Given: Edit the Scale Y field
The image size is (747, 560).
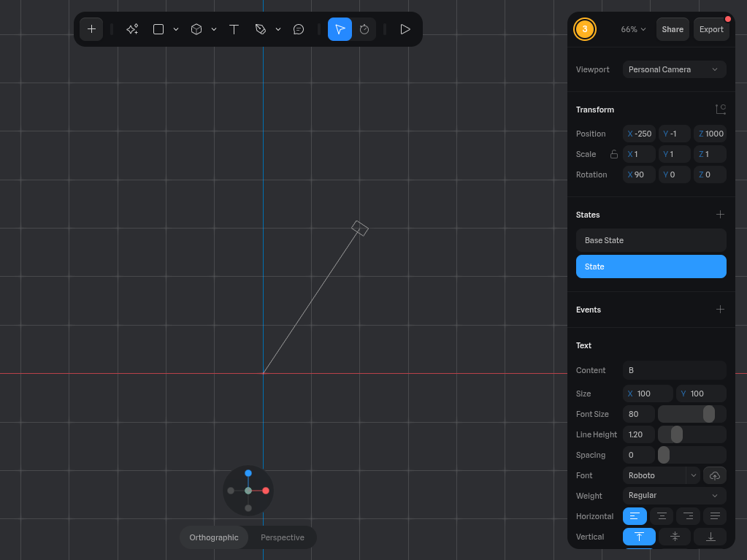Looking at the screenshot, I should coord(675,154).
